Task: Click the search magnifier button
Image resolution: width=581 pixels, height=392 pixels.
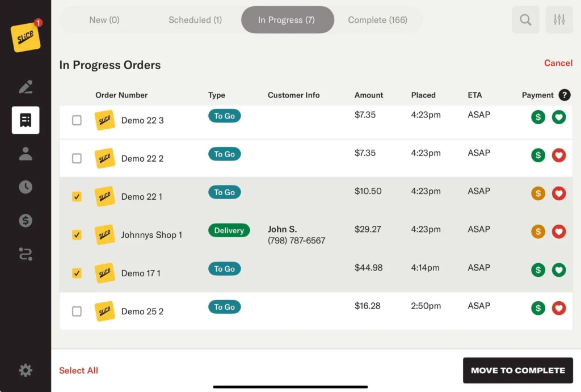Action: [525, 20]
